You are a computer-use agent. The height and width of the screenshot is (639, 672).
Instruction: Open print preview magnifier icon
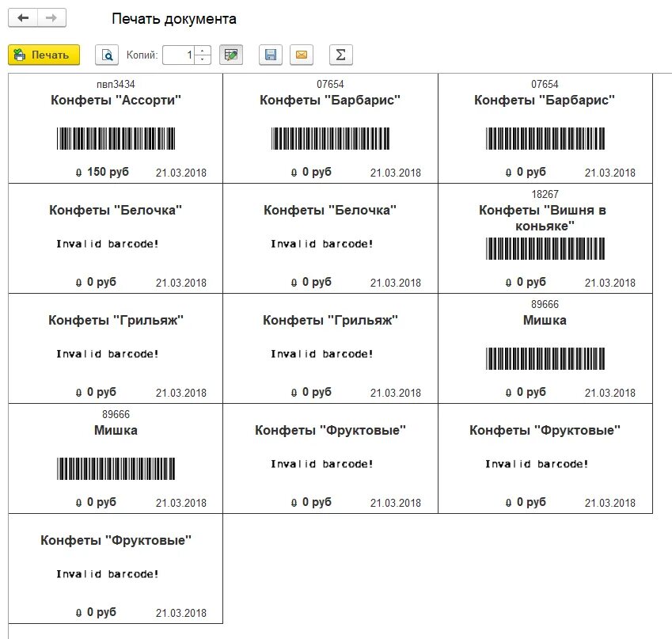pos(107,55)
